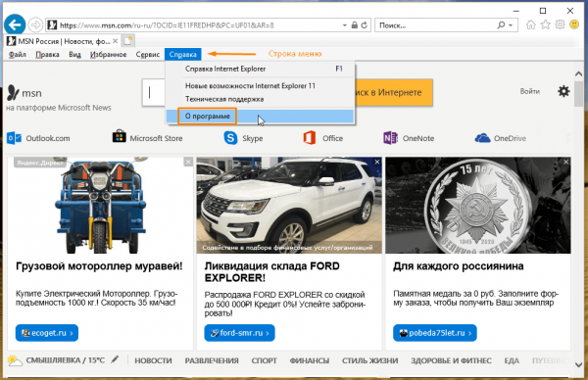Open the СПОРТ category
Viewport: 588px width, 380px height.
[264, 360]
